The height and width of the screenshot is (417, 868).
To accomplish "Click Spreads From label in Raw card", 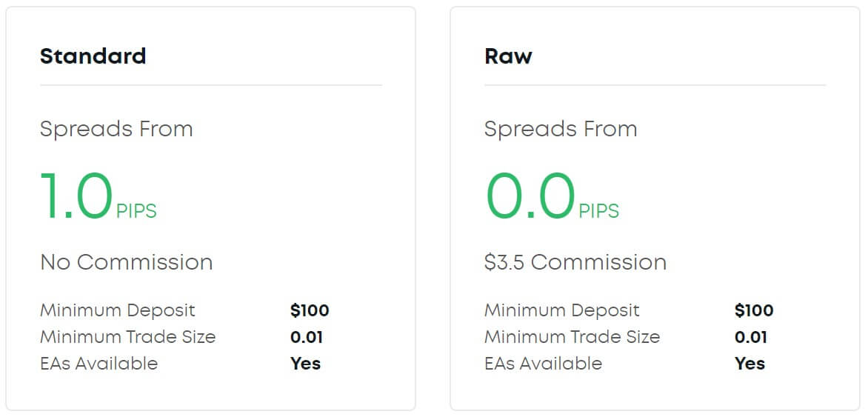I will click(x=561, y=130).
